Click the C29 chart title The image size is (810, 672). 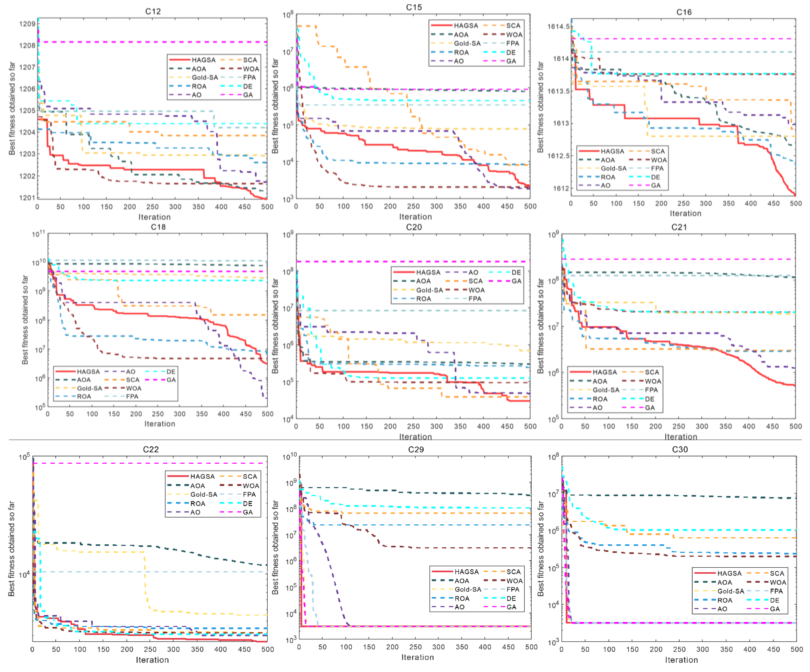[416, 449]
